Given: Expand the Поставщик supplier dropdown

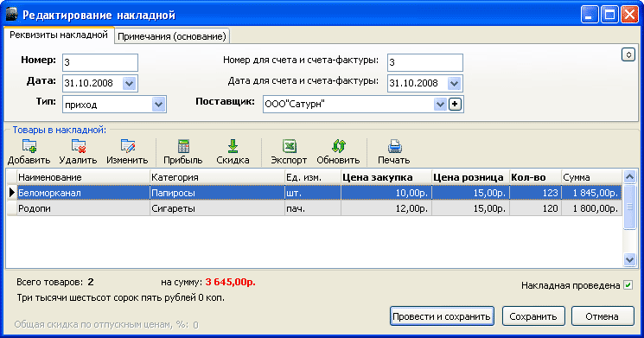Looking at the screenshot, I should [440, 105].
